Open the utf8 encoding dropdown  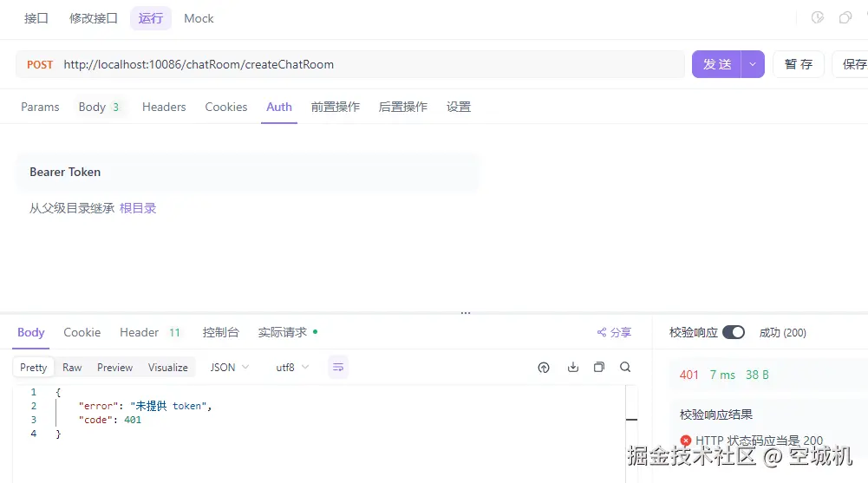[292, 368]
